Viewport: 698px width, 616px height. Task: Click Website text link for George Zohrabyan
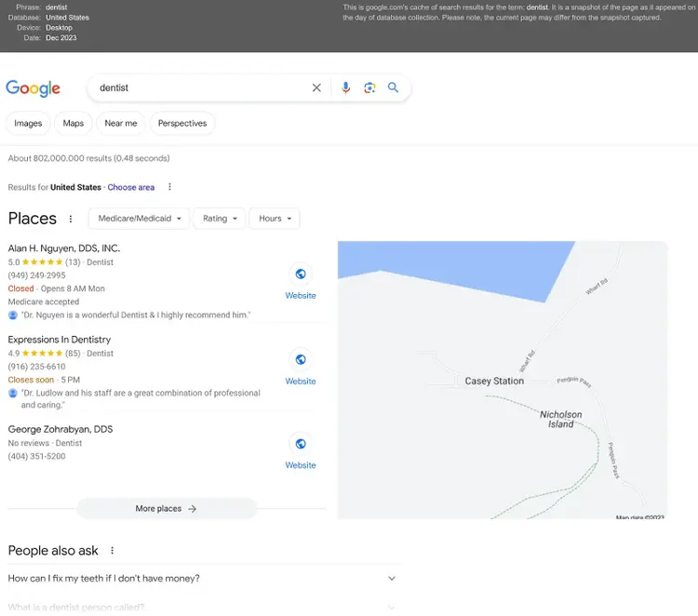point(301,465)
